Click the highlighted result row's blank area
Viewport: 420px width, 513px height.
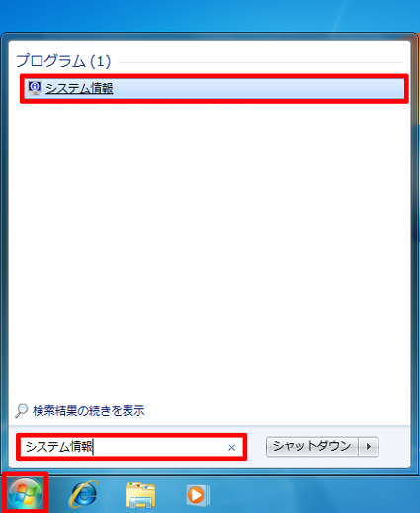pos(259,88)
